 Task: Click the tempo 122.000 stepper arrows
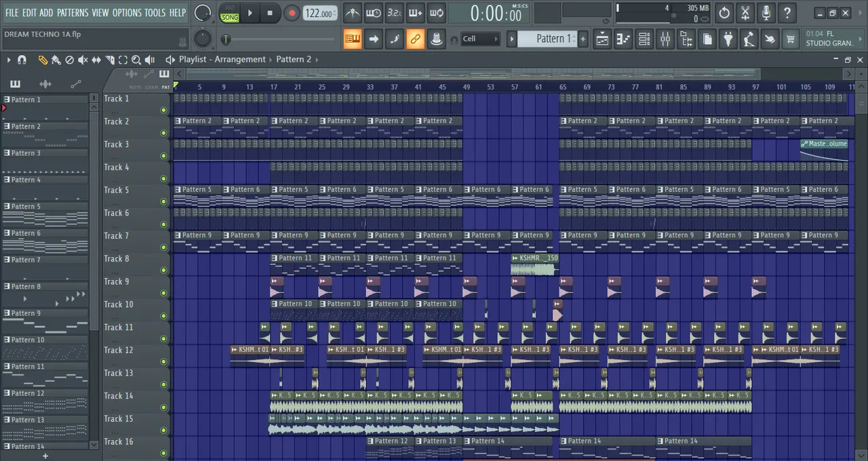point(335,13)
